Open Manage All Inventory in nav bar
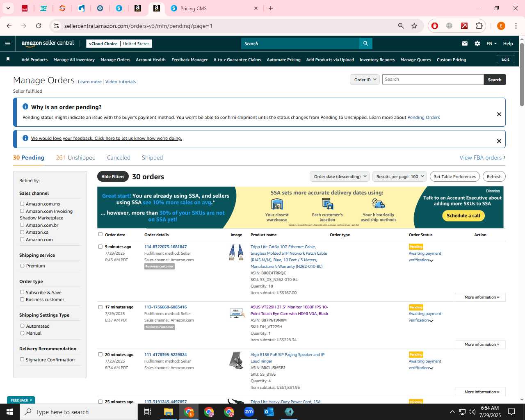The width and height of the screenshot is (525, 420). 74,59
